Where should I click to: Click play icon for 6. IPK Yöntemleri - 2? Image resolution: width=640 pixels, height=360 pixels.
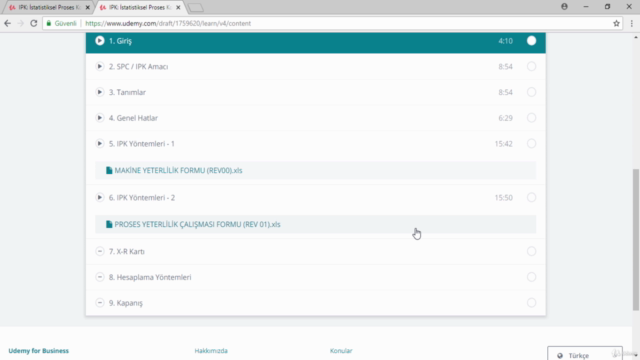[x=100, y=198]
